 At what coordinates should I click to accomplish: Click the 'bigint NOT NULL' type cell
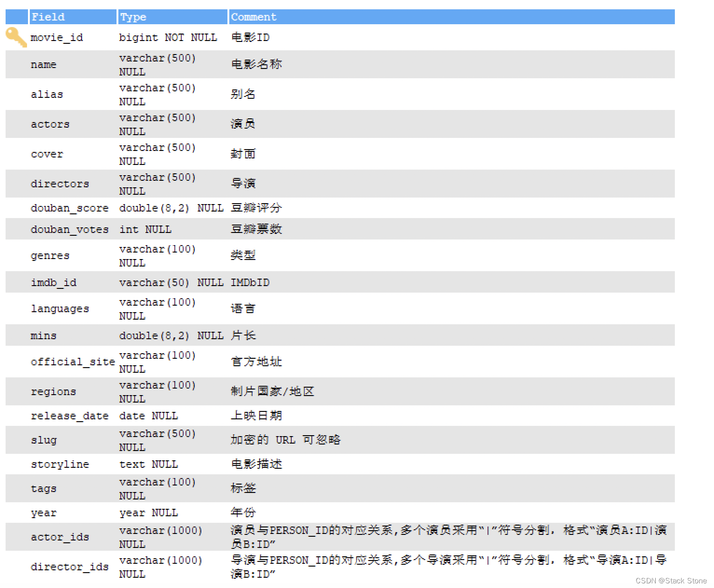pyautogui.click(x=168, y=38)
